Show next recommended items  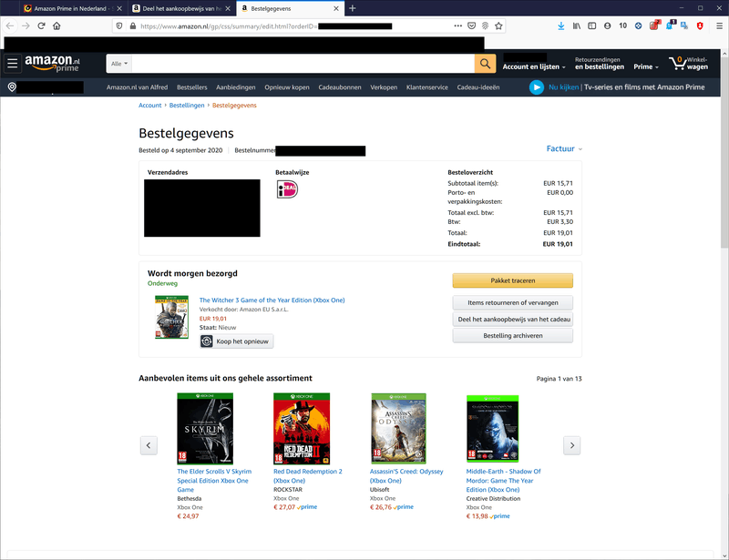(x=572, y=445)
